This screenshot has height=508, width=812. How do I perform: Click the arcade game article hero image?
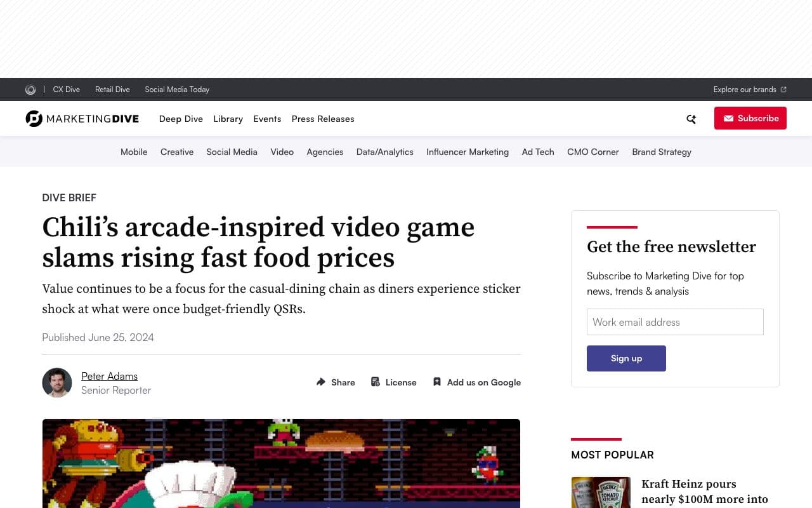click(281, 464)
